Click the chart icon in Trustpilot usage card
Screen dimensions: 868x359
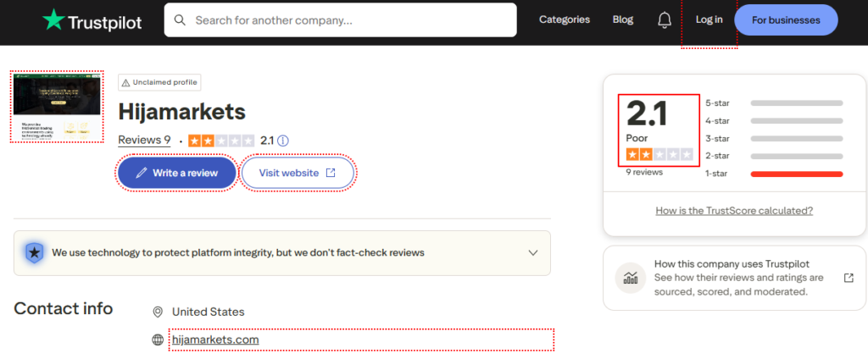[x=631, y=278]
